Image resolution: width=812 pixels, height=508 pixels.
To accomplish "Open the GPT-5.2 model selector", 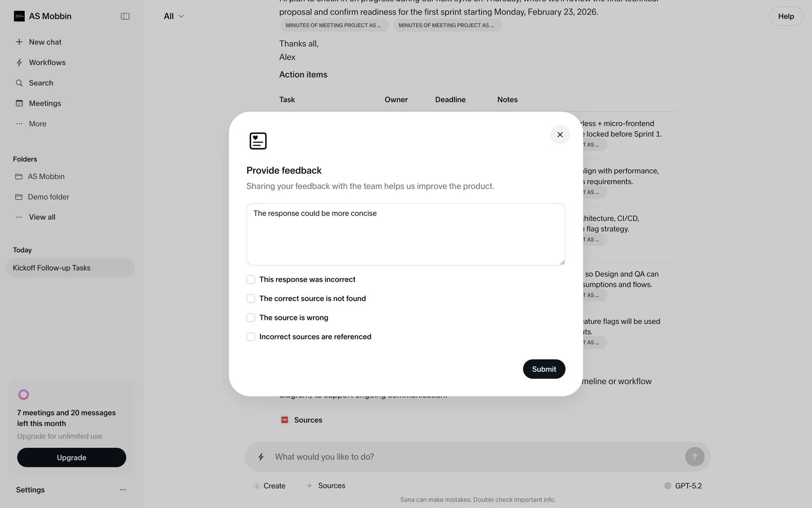I will click(683, 486).
